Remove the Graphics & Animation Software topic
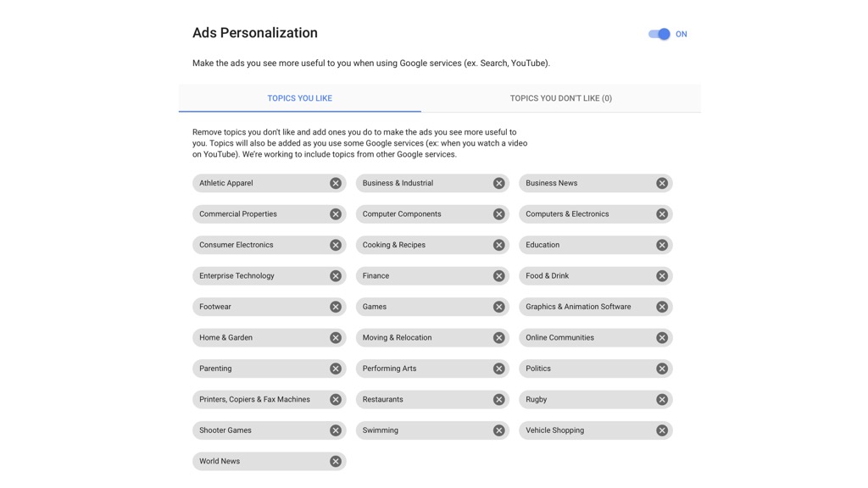868x488 pixels. tap(662, 307)
